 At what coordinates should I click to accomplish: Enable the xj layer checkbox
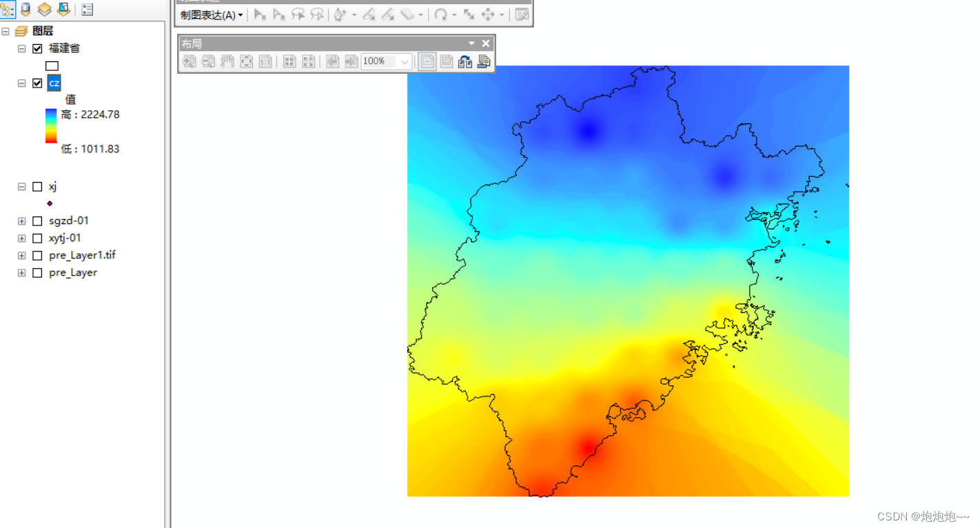click(x=37, y=186)
